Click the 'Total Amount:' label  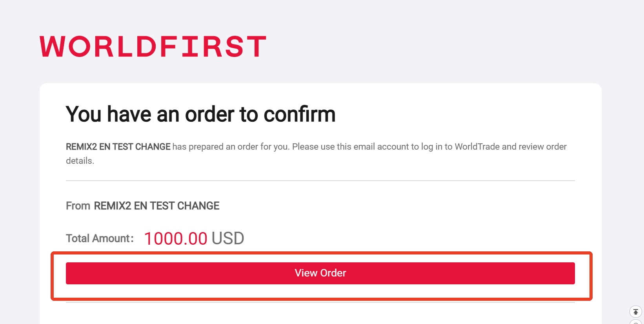click(100, 238)
